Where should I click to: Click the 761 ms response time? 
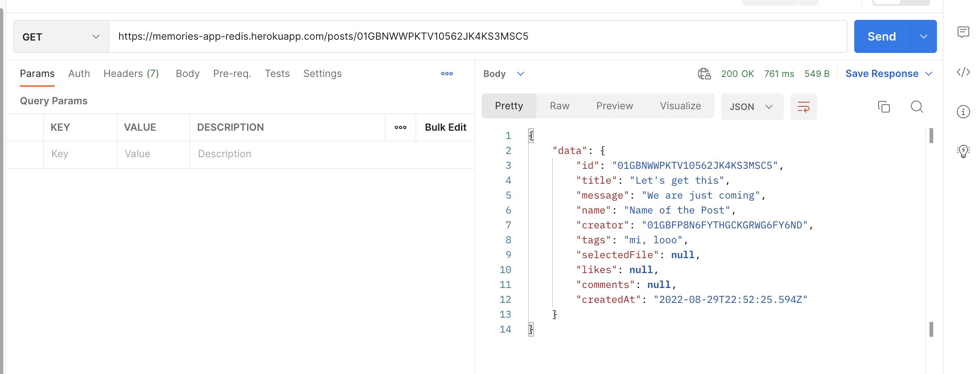[779, 74]
